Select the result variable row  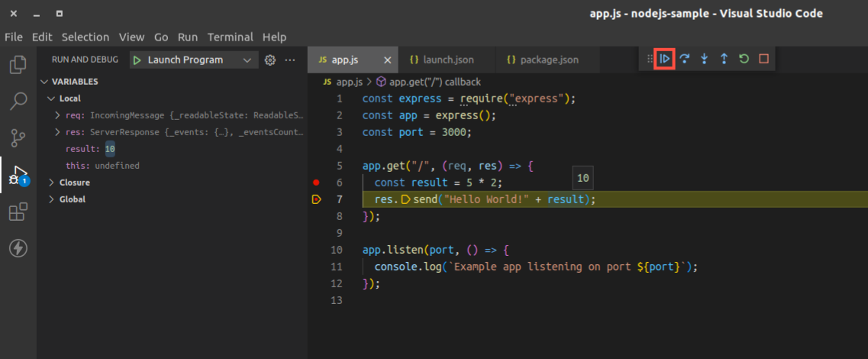(x=173, y=149)
